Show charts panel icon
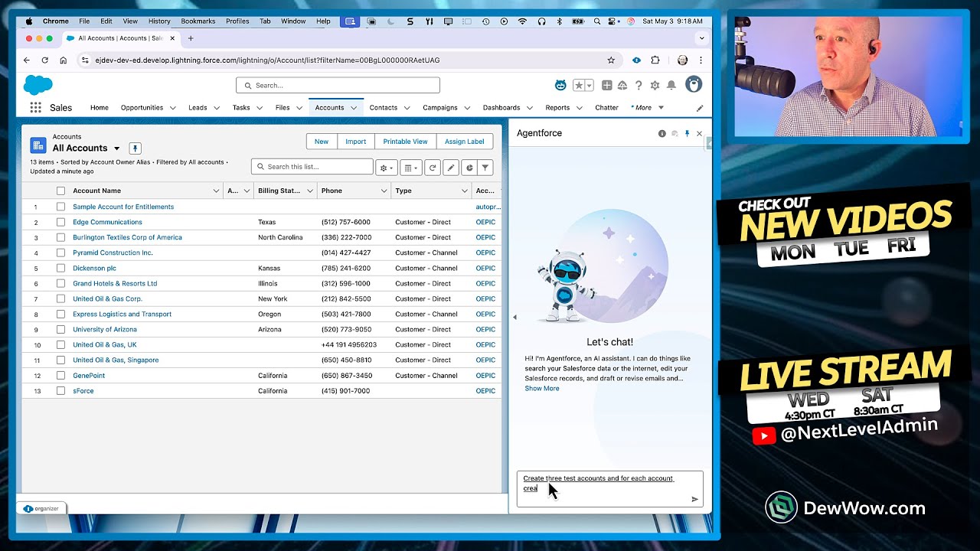Viewport: 980px width, 551px height. [x=469, y=167]
